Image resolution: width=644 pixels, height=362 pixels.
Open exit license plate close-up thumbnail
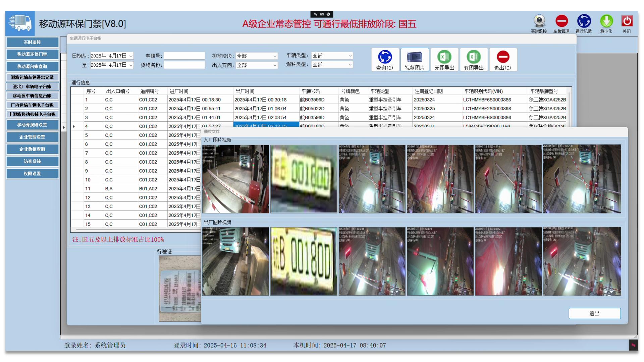pos(304,261)
